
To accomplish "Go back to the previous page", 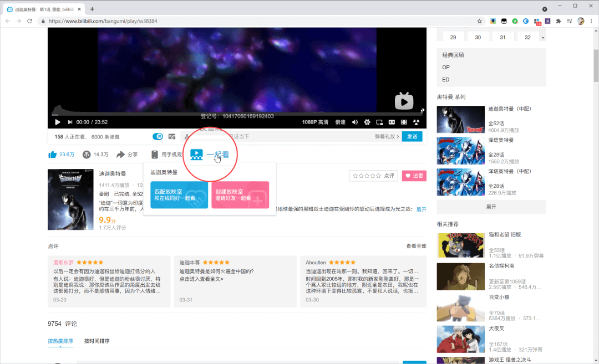I will (x=8, y=21).
